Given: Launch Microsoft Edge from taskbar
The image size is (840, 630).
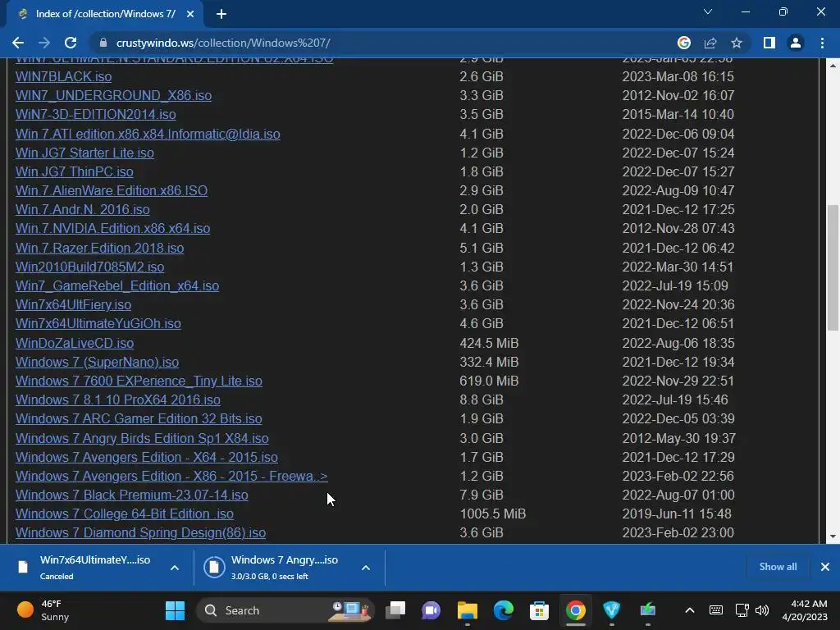Looking at the screenshot, I should coord(503,610).
